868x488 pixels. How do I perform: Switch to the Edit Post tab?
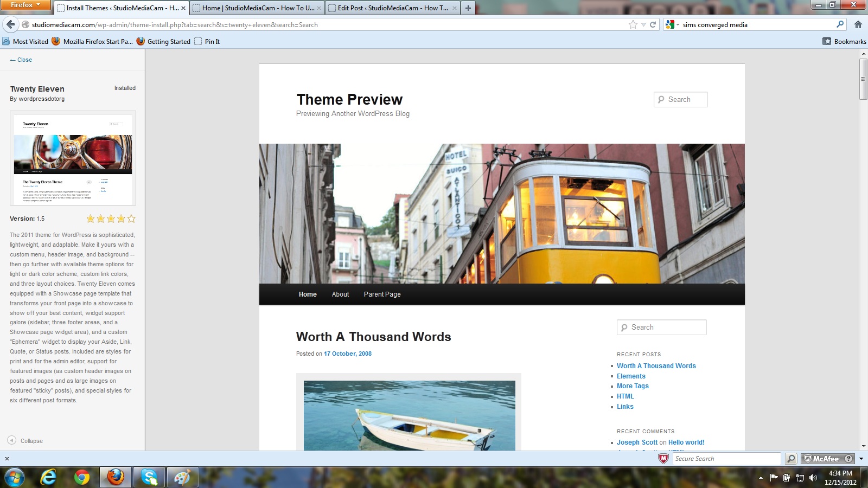pos(392,8)
